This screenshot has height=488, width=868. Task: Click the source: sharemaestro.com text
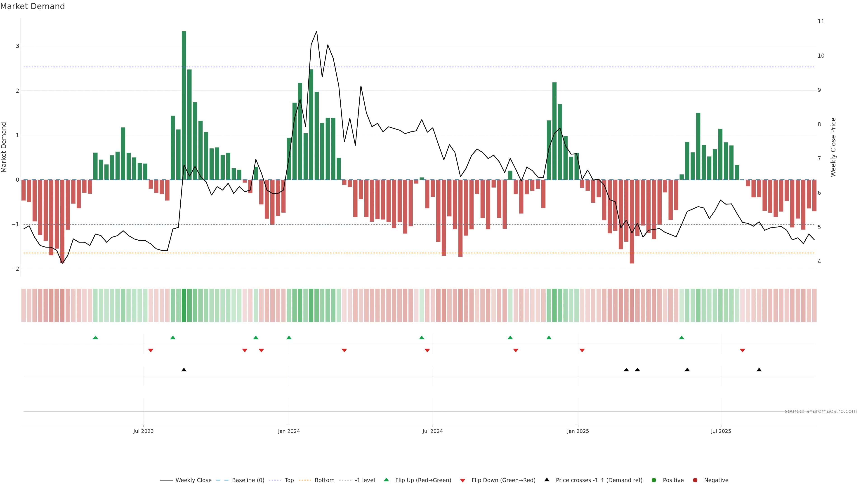tap(821, 411)
